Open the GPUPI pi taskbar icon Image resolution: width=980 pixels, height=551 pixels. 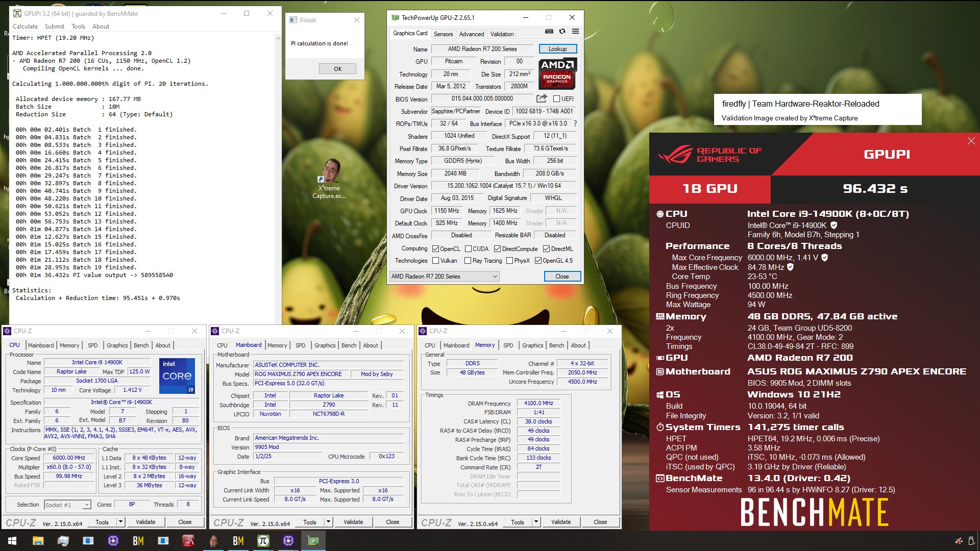click(263, 541)
